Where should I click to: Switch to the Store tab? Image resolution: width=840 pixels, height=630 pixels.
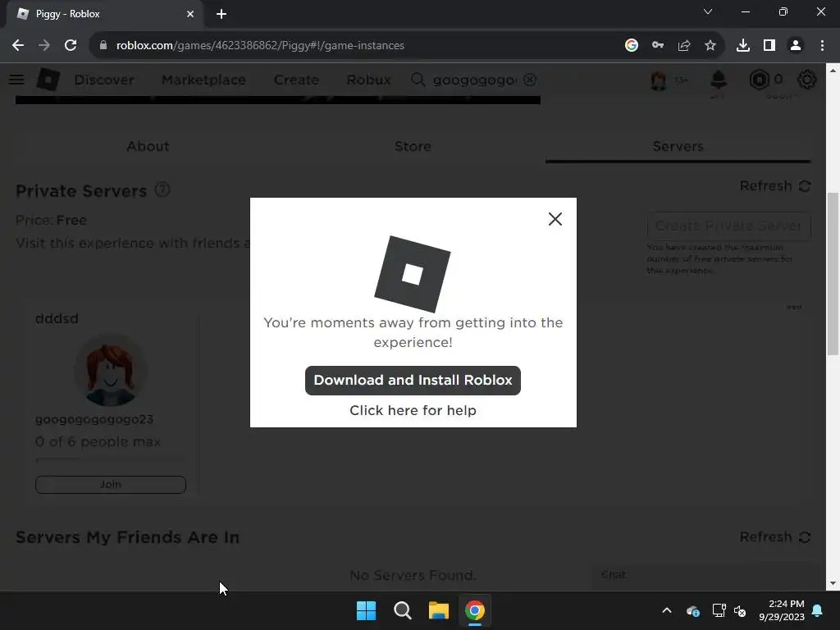point(413,146)
